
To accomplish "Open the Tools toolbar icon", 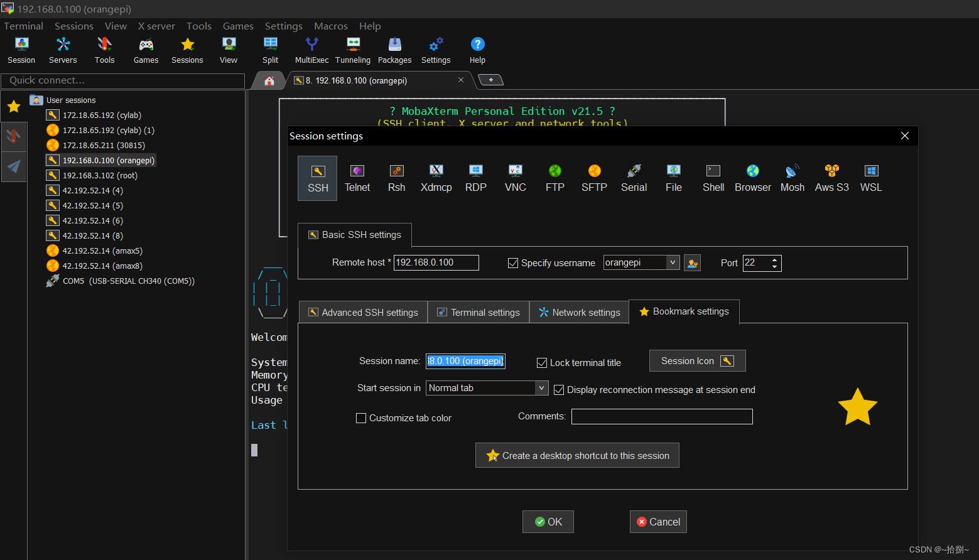I will click(x=104, y=50).
